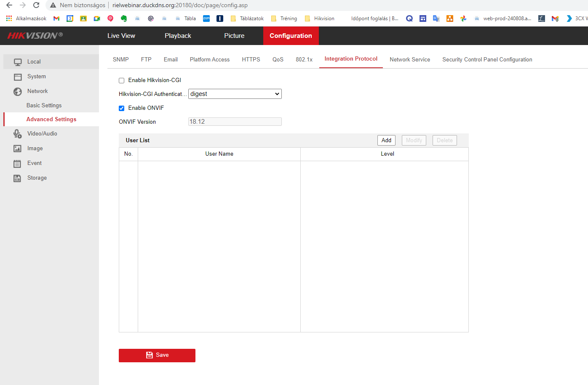The height and width of the screenshot is (385, 588).
Task: Click Add in the User List
Action: (386, 140)
